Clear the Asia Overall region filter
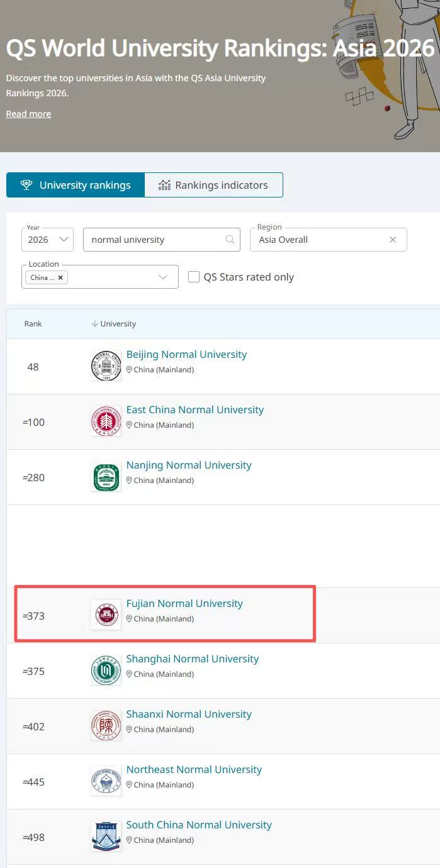This screenshot has width=440, height=868. pos(393,240)
